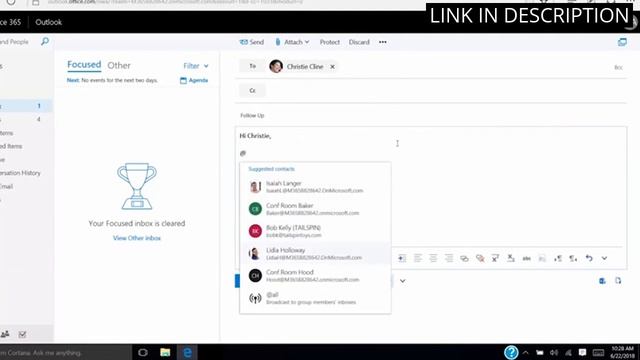Switch to the Focused inbox tab
Viewport: 640px width, 360px height.
[x=84, y=65]
